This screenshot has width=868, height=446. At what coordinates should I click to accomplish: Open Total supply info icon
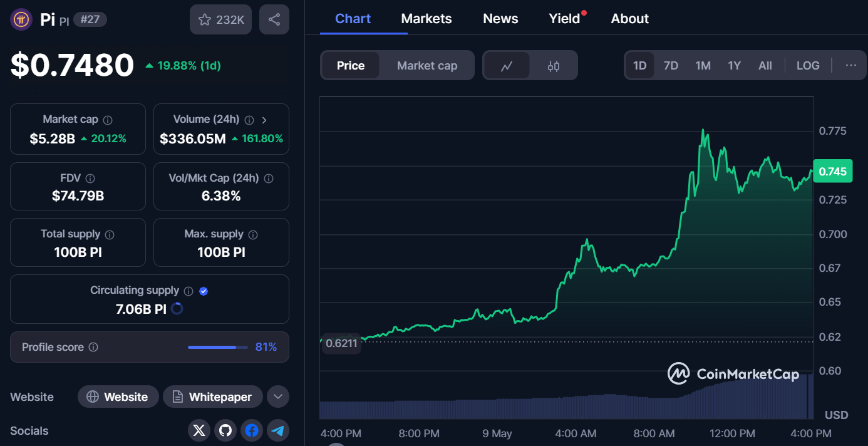pos(110,234)
